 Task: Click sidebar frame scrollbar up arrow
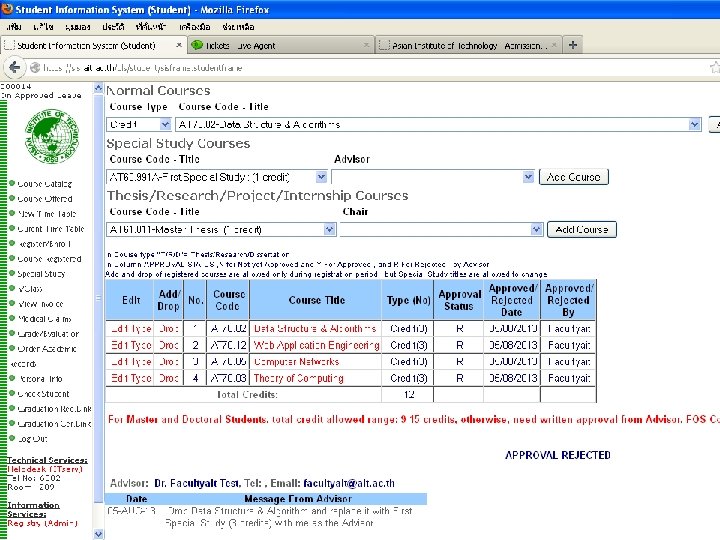click(x=98, y=88)
